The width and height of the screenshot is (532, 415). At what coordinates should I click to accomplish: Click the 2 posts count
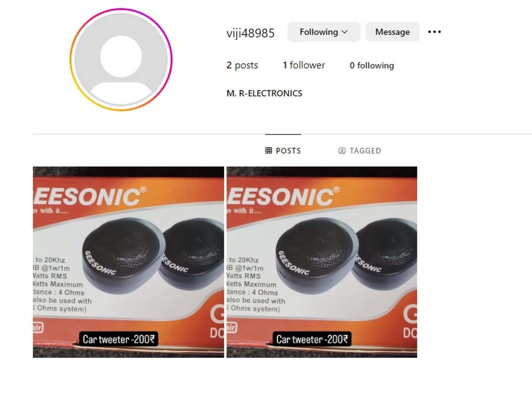pos(242,65)
